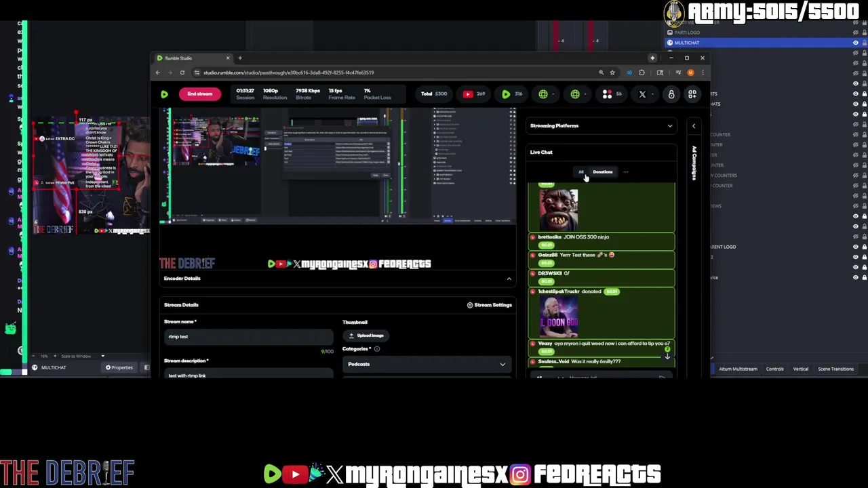This screenshot has height=488, width=868.
Task: Expand the Streaming Platforms panel
Action: 670,126
